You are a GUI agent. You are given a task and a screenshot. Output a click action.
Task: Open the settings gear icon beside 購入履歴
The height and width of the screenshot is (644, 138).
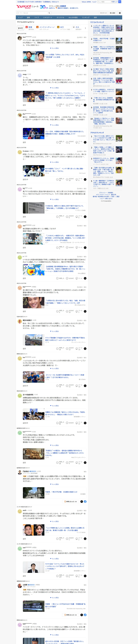(x=120, y=13)
